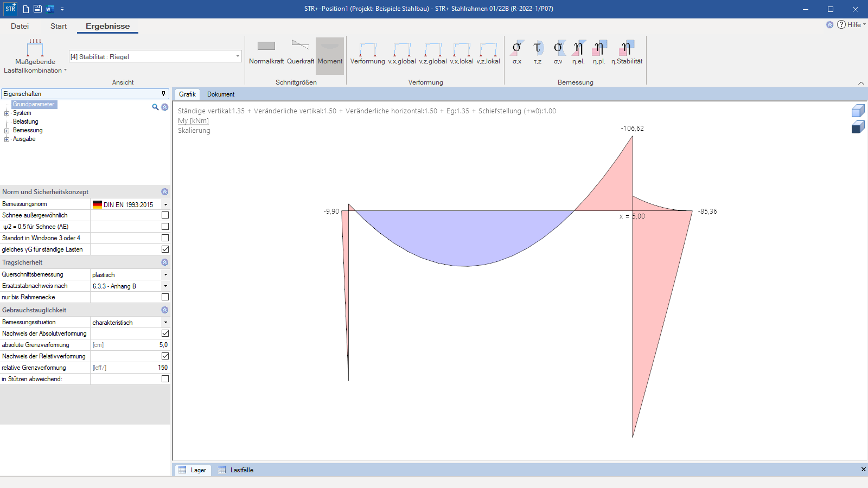Viewport: 868px width, 488px height.
Task: Open quick access toolbar customization arrow
Action: (x=62, y=9)
